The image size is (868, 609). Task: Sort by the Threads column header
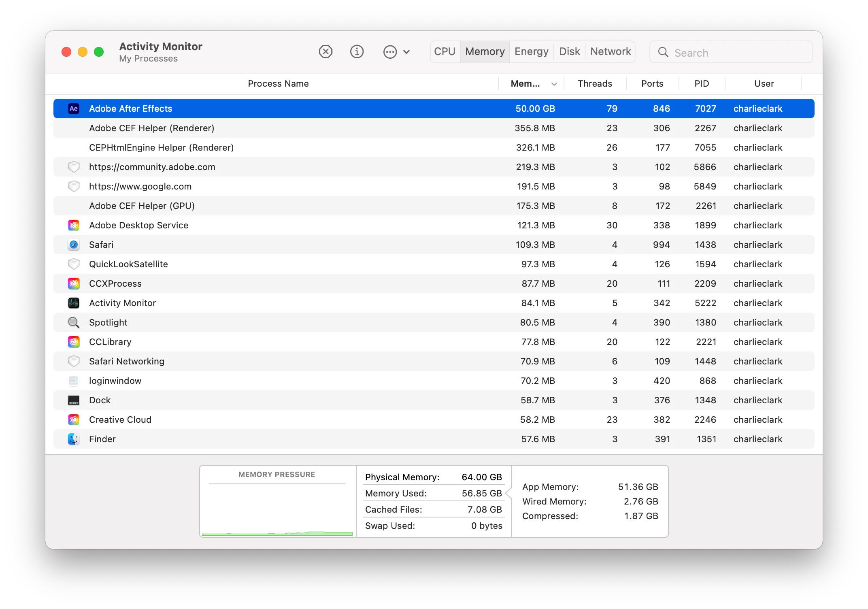(594, 84)
